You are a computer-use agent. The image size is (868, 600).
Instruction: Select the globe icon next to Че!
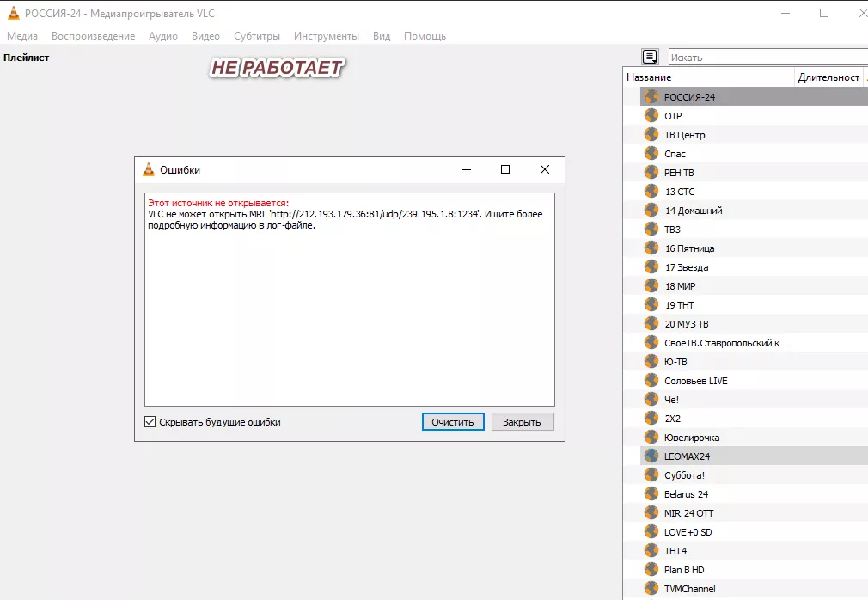651,399
